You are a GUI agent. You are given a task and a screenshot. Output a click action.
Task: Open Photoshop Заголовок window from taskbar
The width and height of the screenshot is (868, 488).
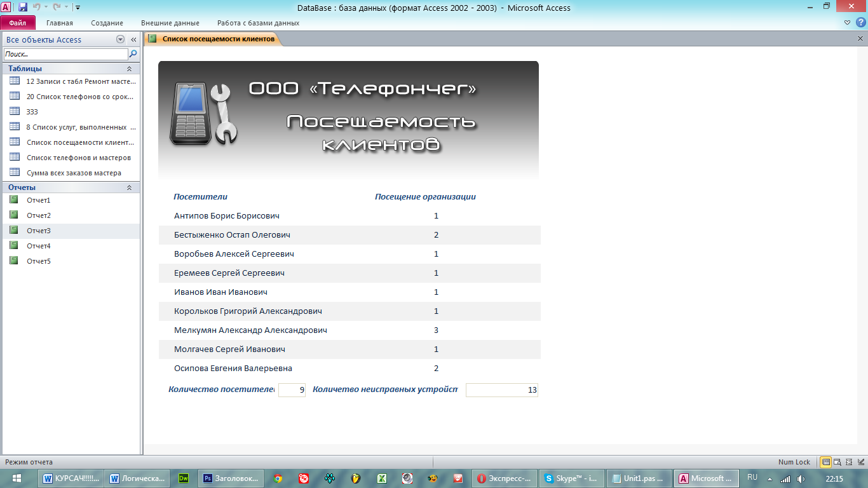230,478
